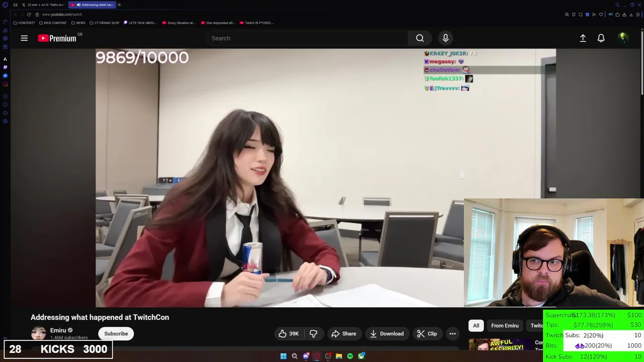Open the AWFUL SECURITY recommended video thumbnail

500,345
